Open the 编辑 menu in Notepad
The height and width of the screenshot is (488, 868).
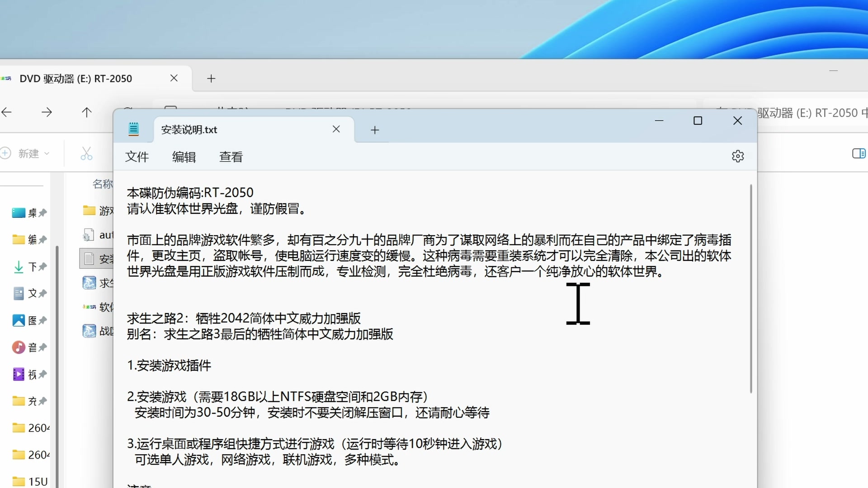tap(184, 157)
